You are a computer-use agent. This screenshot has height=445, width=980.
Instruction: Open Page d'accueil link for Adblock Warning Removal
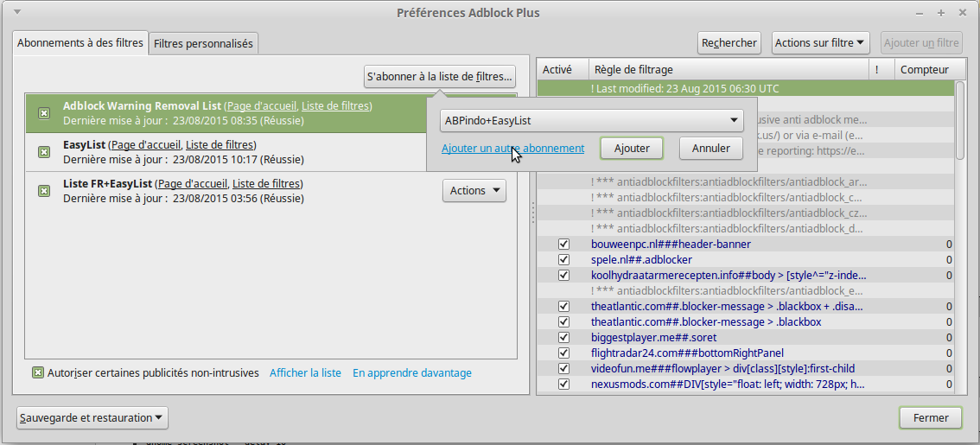click(x=261, y=106)
